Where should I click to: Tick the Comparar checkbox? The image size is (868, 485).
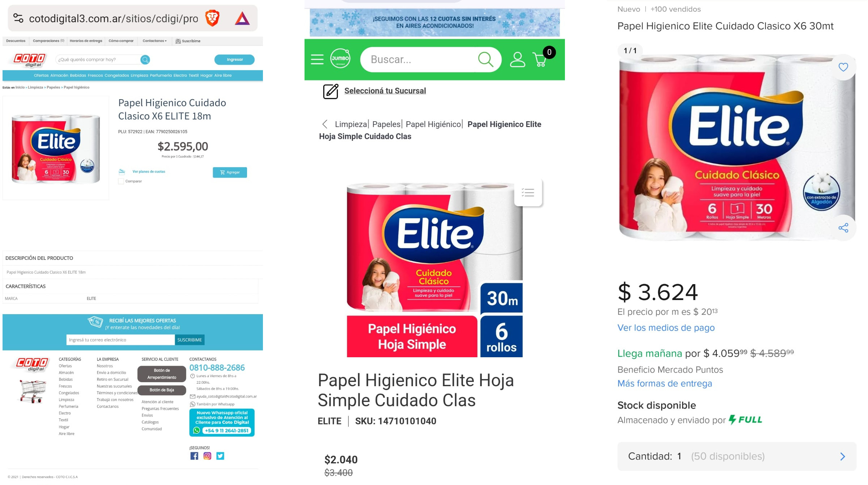(121, 181)
